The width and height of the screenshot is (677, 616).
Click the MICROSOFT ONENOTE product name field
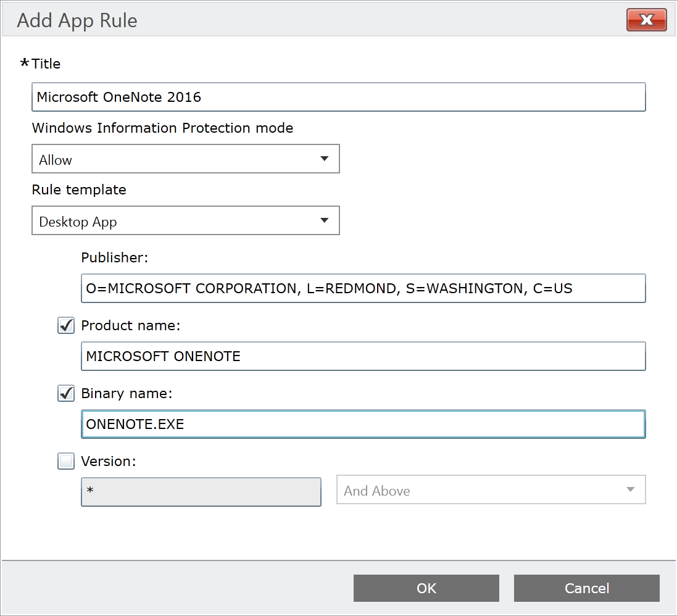(363, 356)
